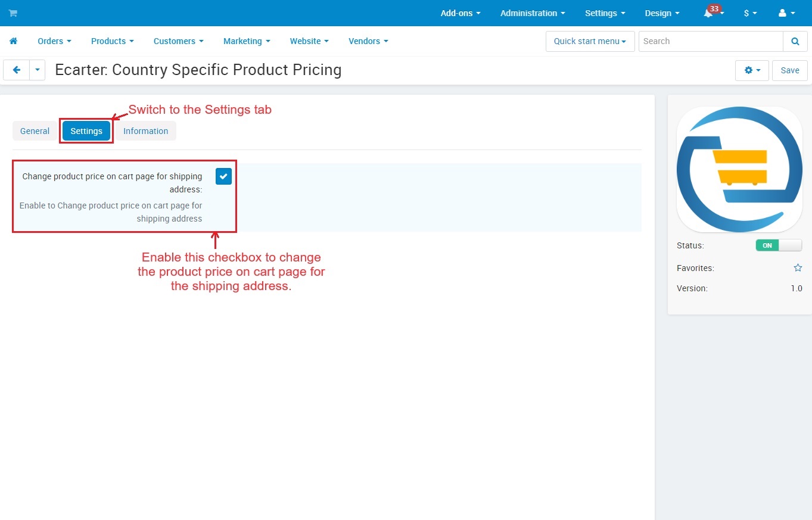Click the Save button
Image resolution: width=812 pixels, height=520 pixels.
pos(790,70)
